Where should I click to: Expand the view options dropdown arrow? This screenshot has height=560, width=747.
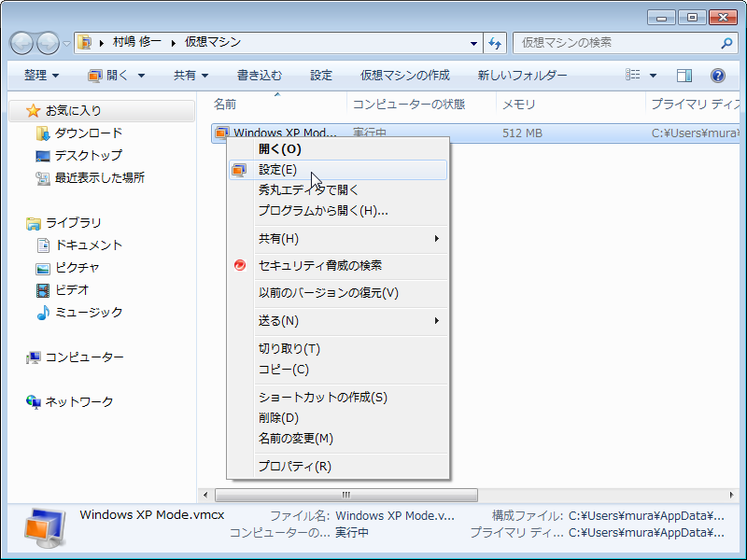653,76
